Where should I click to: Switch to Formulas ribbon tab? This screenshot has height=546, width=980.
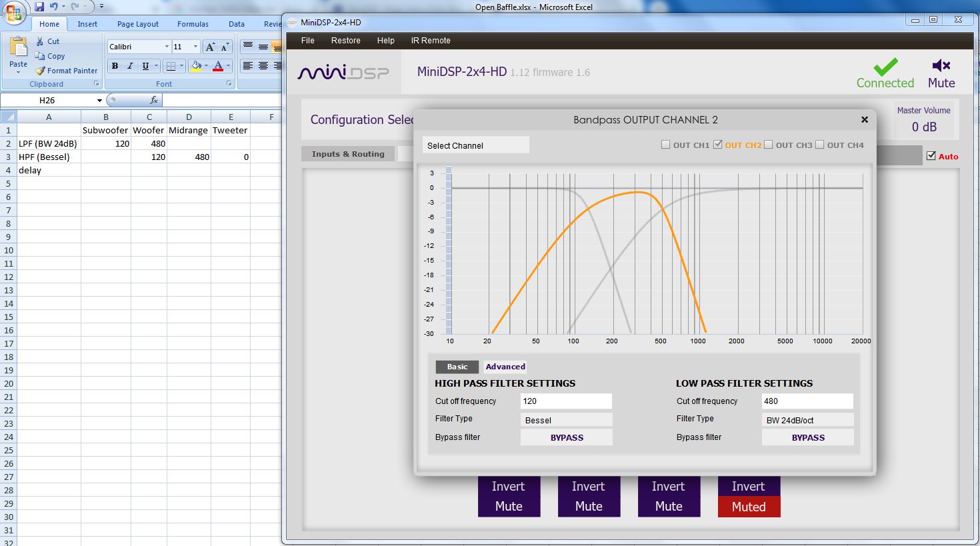point(193,24)
